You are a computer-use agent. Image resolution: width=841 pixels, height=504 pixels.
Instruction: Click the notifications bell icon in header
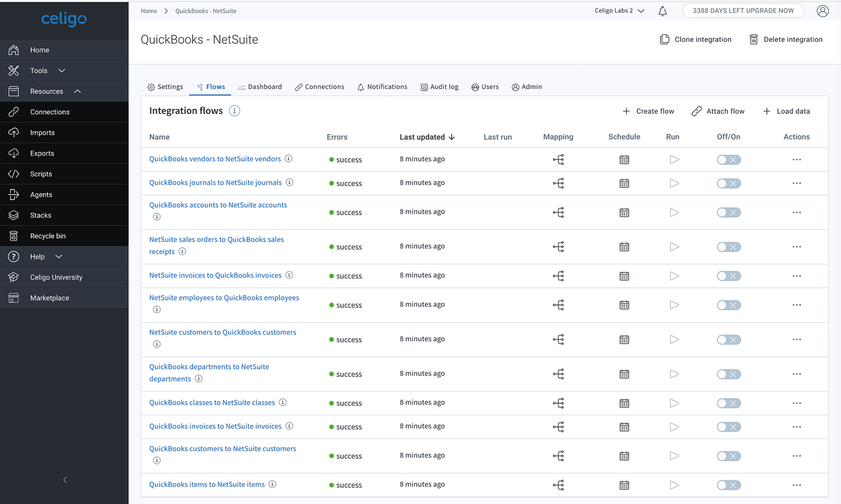click(662, 11)
